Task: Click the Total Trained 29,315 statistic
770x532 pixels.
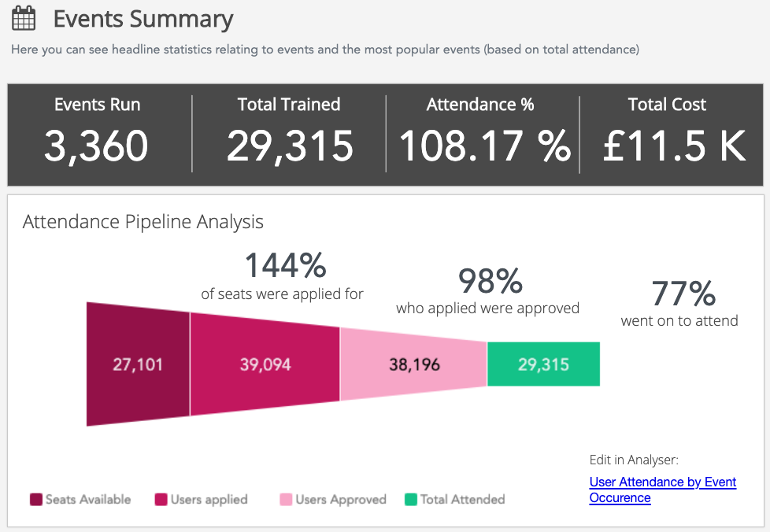Action: [x=289, y=146]
